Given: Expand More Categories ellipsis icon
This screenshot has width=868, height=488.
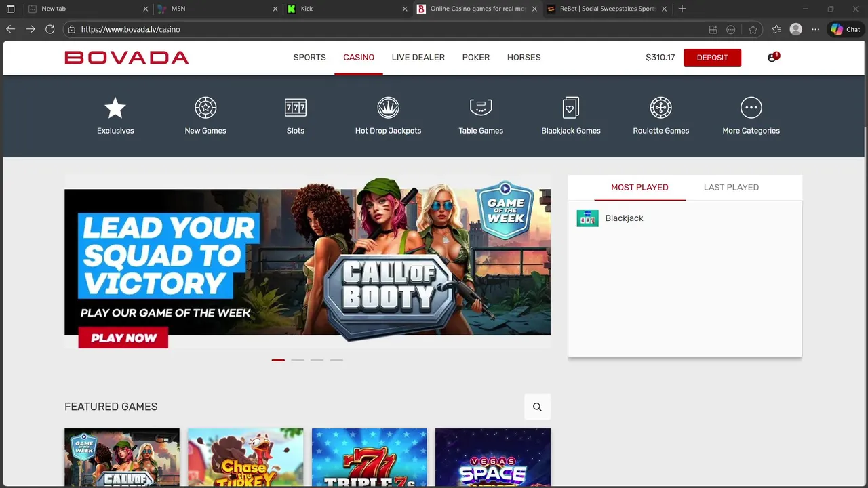Looking at the screenshot, I should click(751, 108).
